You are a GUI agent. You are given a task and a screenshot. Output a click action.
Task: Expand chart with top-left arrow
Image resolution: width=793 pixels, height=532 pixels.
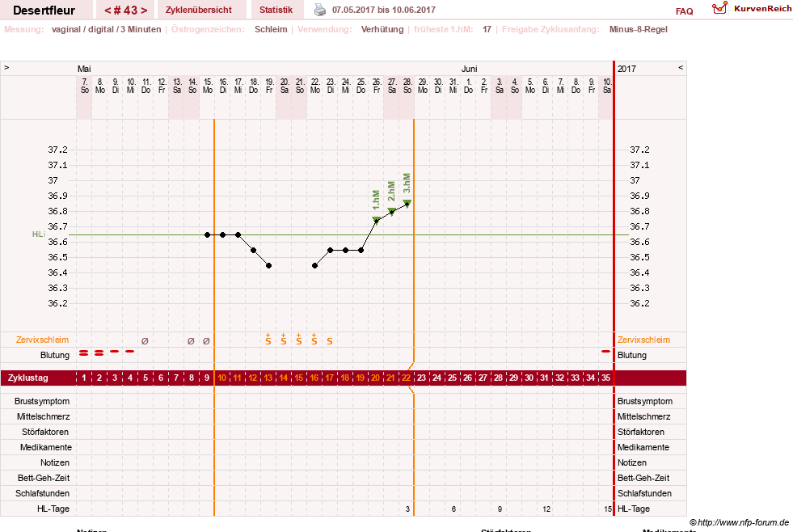coord(6,67)
